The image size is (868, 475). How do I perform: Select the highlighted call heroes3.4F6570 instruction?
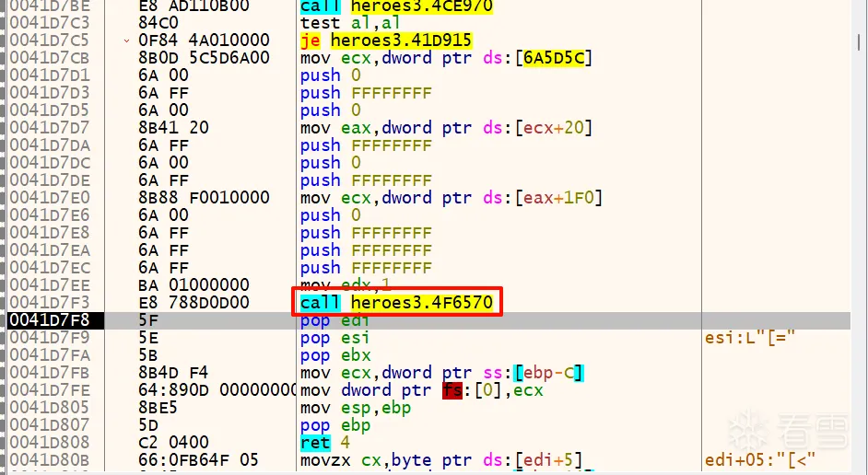(396, 303)
